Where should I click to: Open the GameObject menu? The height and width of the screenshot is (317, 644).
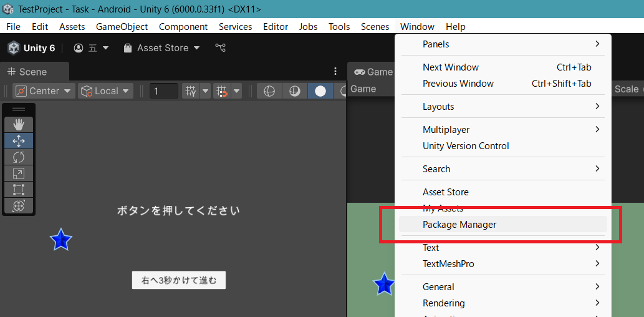[122, 27]
